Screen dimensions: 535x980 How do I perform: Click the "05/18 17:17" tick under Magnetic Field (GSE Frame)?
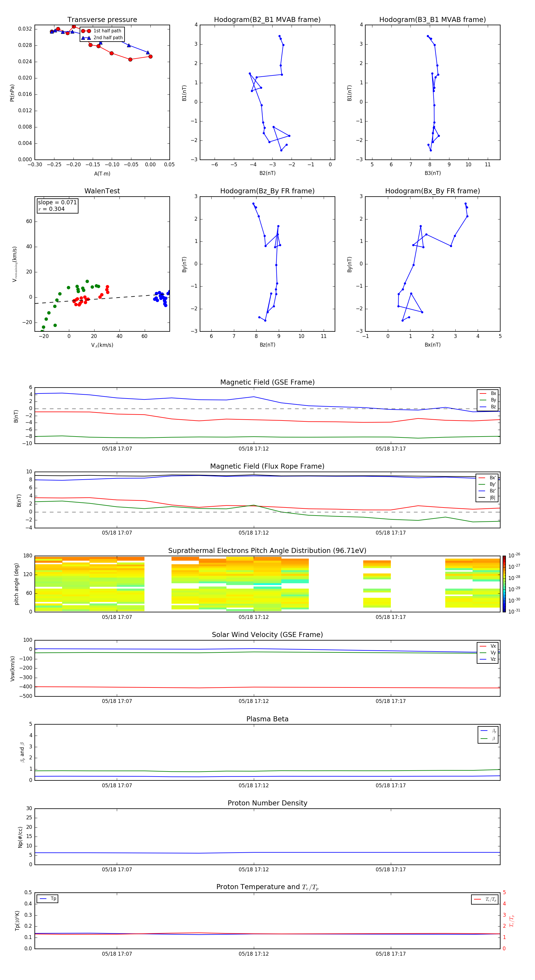(391, 449)
